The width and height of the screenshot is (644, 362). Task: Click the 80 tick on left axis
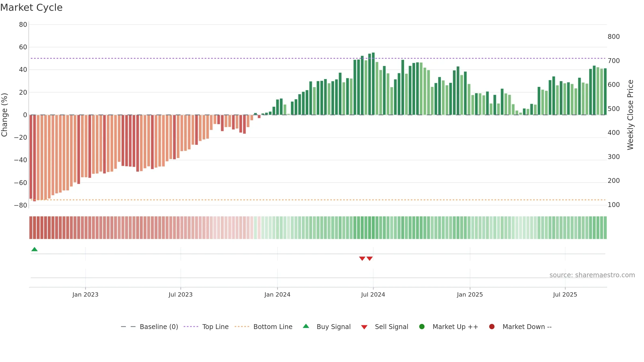pos(23,25)
